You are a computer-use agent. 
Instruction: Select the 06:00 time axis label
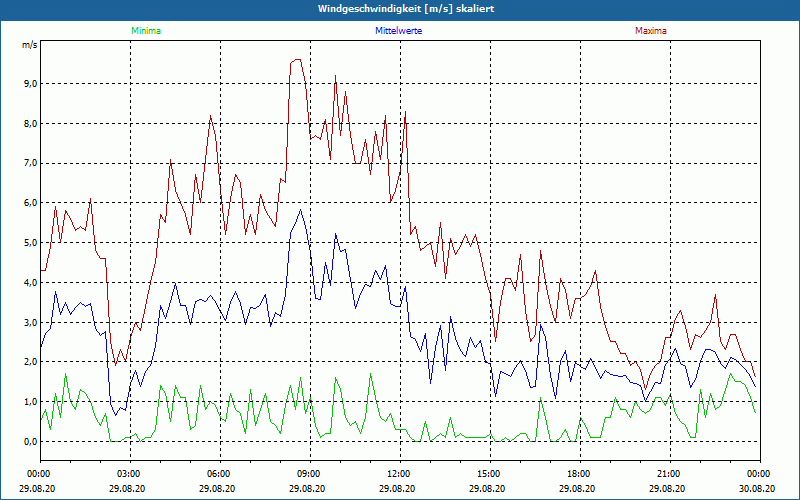click(x=219, y=474)
